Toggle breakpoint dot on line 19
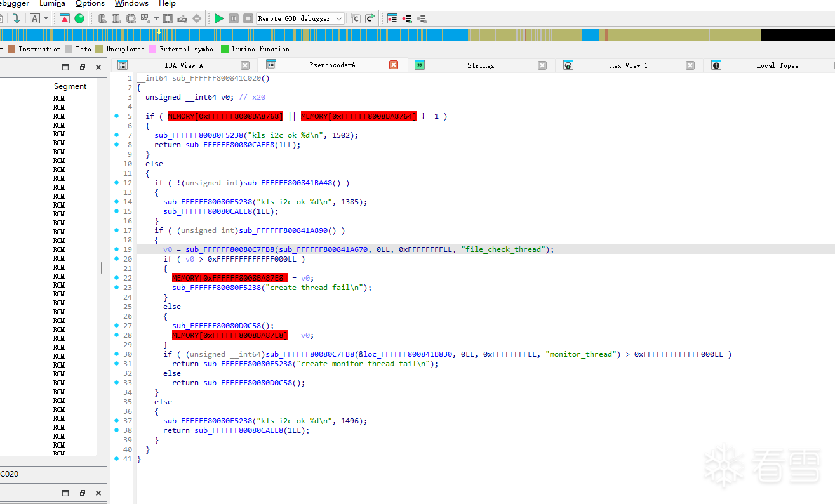The width and height of the screenshot is (835, 504). point(116,249)
